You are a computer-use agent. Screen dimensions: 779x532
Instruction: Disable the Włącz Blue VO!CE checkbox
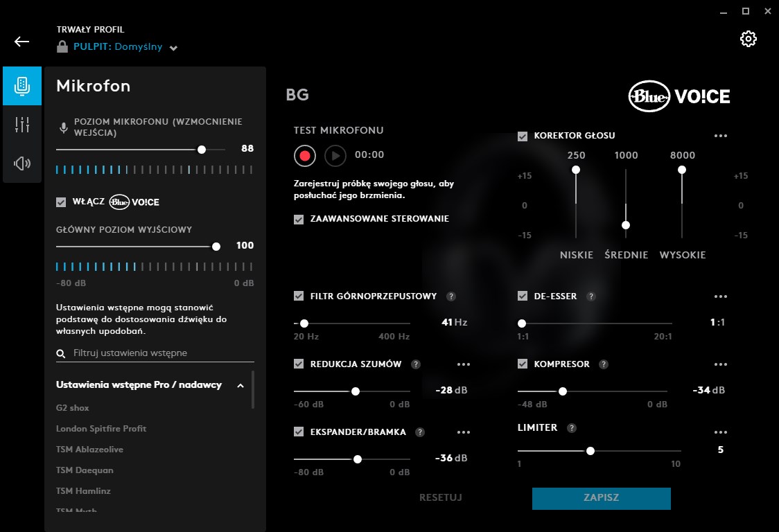pos(61,202)
